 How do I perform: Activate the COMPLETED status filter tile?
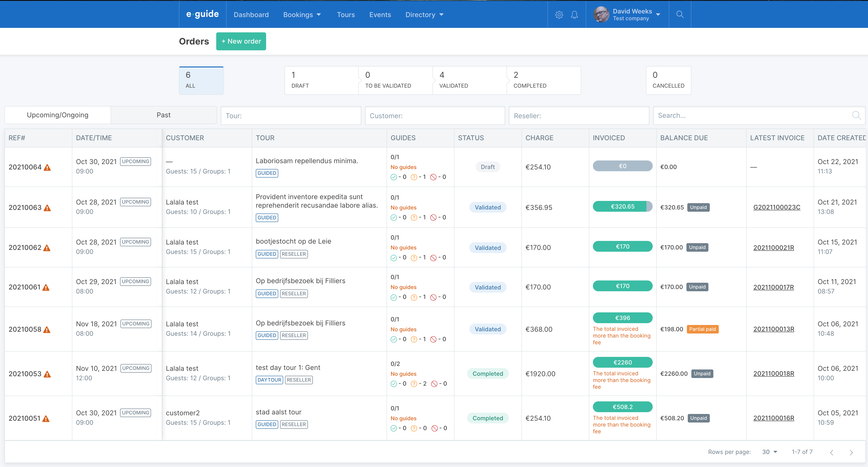tap(543, 80)
